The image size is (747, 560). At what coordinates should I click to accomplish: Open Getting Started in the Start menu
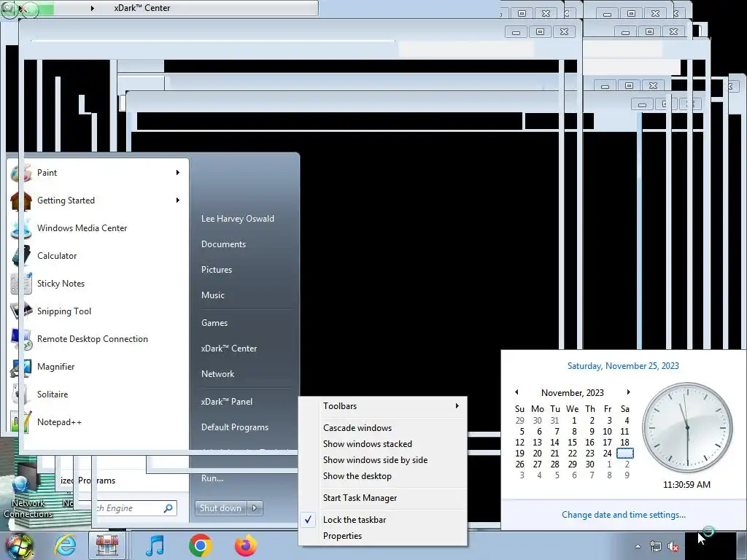[x=98, y=201]
